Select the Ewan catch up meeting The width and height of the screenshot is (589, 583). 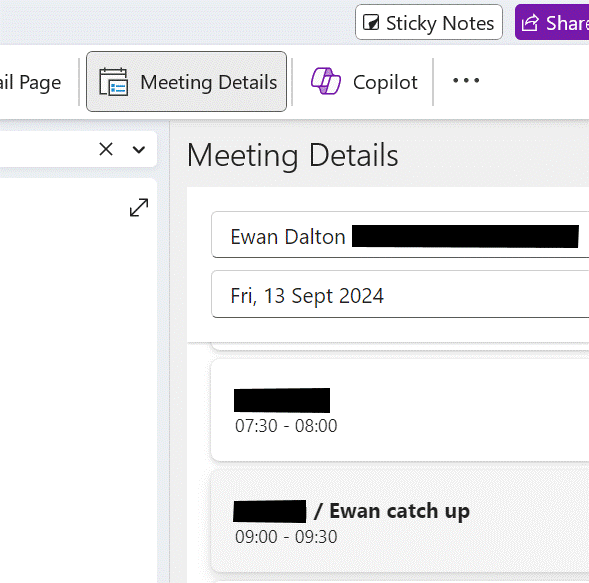pos(400,521)
